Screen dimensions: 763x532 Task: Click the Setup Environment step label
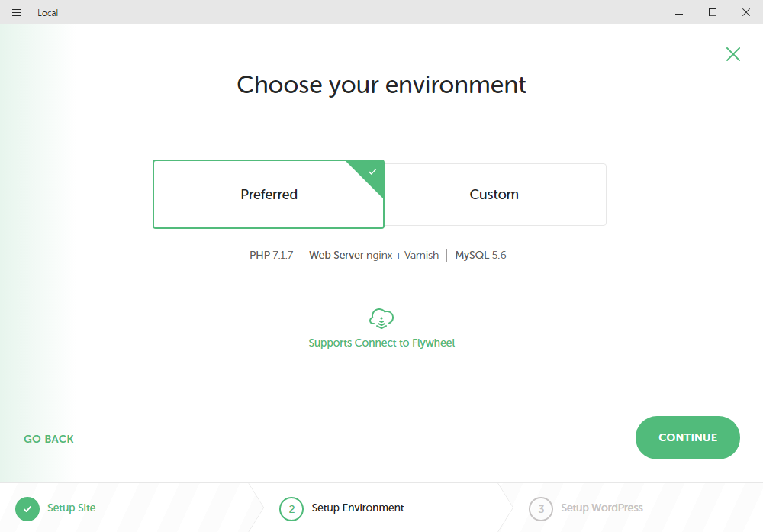pyautogui.click(x=358, y=508)
